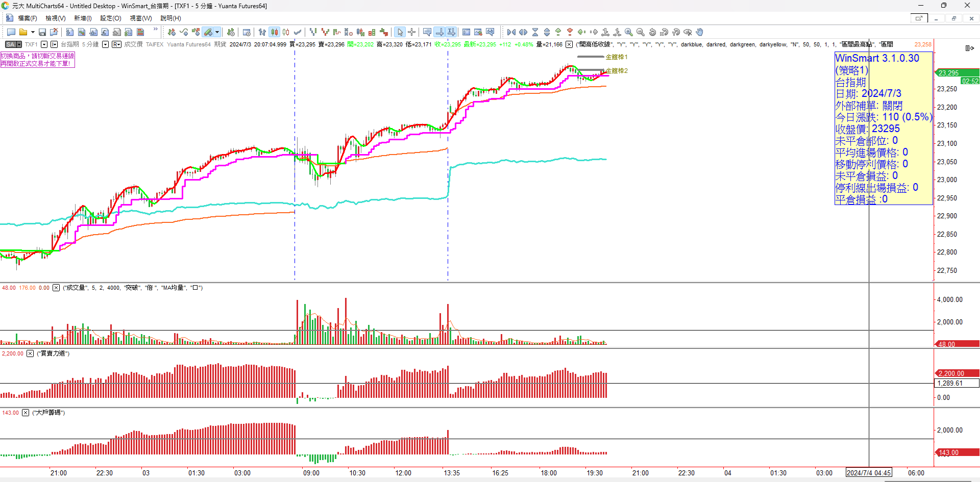The height and width of the screenshot is (482, 980).
Task: Open the 檔案(F) menu
Action: (28, 18)
